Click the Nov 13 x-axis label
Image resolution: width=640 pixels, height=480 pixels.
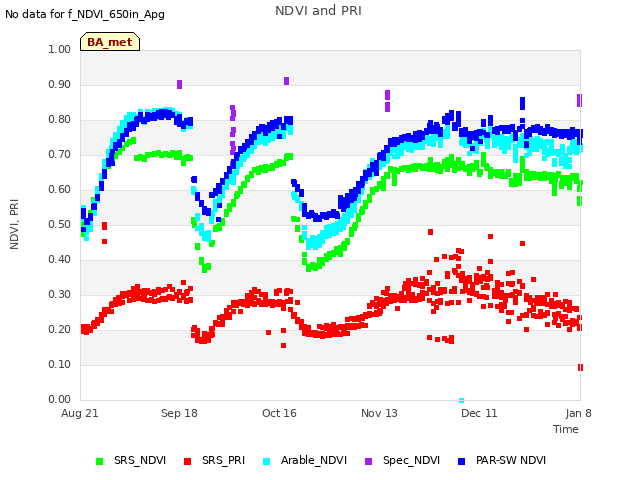pos(379,413)
